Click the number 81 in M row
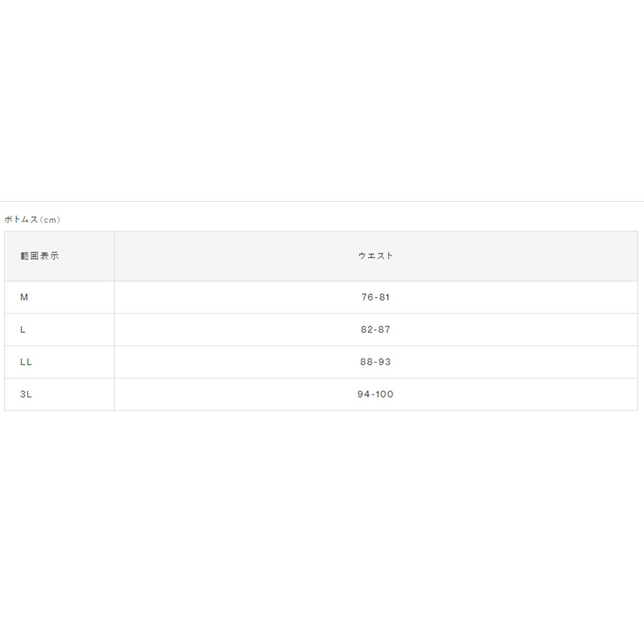Image resolution: width=644 pixels, height=644 pixels. 384,297
